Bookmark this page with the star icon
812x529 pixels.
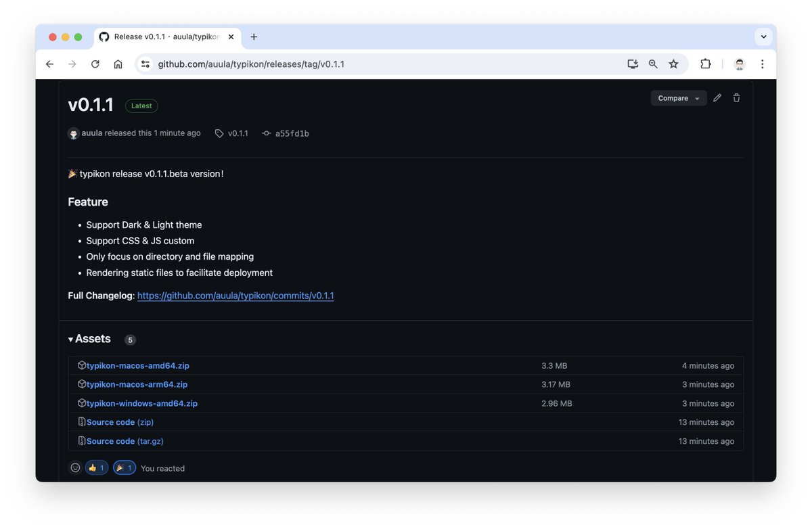(673, 64)
